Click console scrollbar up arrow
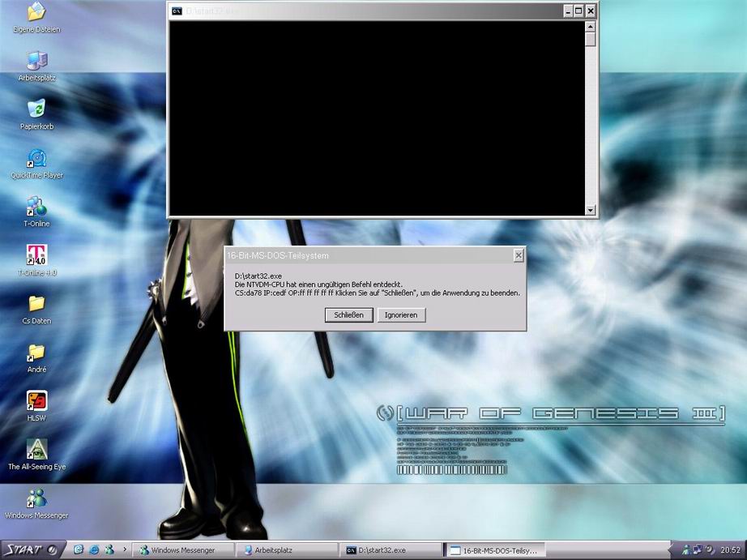The image size is (747, 560). [x=591, y=27]
